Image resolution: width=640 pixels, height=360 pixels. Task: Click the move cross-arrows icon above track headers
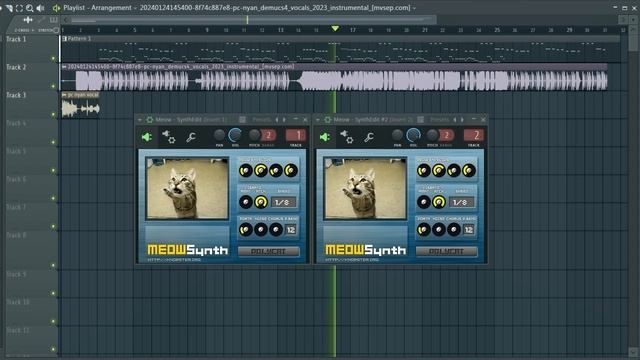[x=28, y=20]
